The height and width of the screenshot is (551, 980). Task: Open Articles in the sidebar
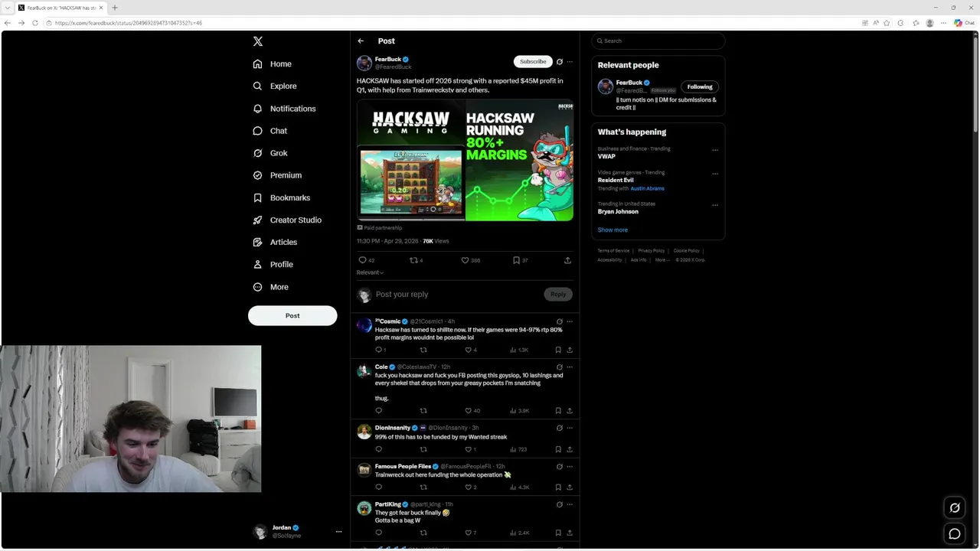(x=274, y=242)
